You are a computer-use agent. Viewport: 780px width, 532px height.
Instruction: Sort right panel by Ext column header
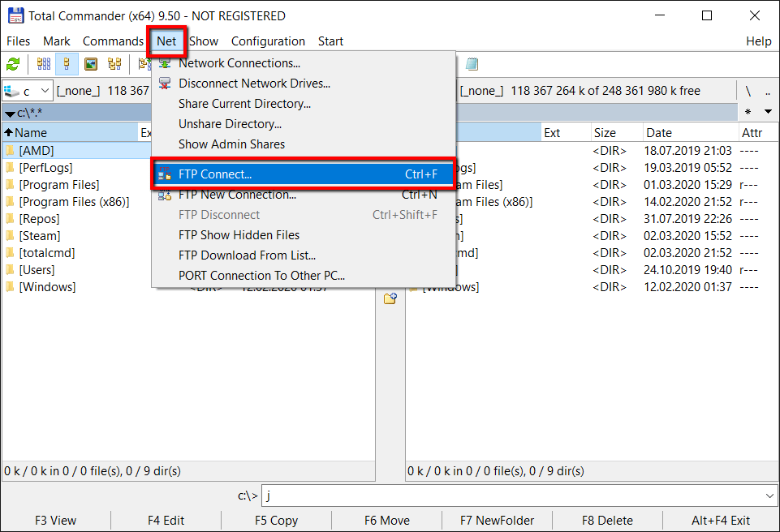(x=566, y=133)
